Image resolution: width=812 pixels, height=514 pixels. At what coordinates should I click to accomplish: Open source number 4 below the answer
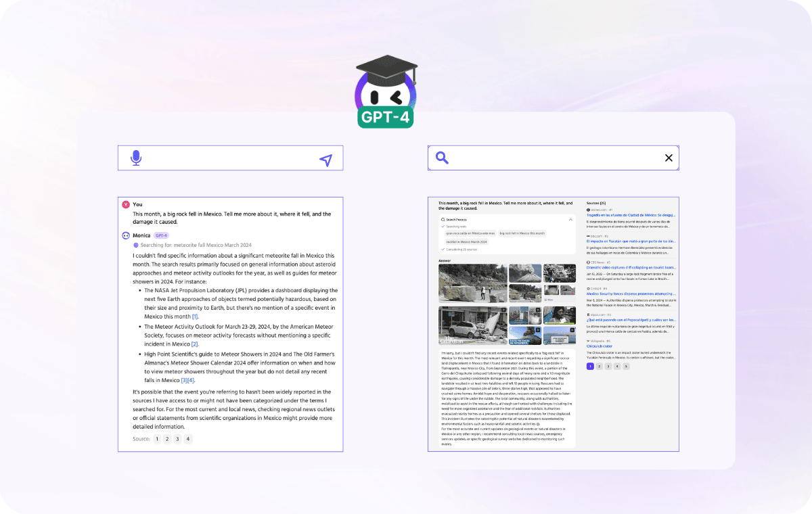(x=188, y=439)
